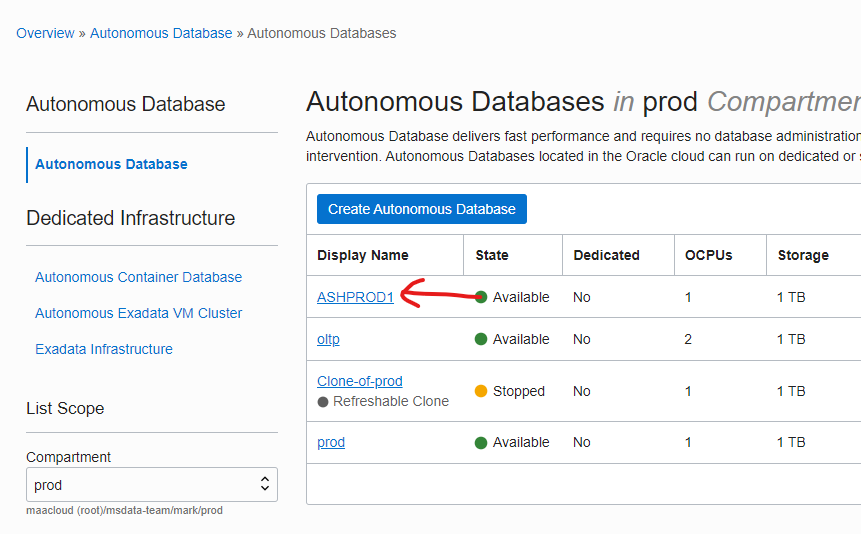Go to Overview breadcrumb
This screenshot has height=534, width=861.
click(45, 33)
